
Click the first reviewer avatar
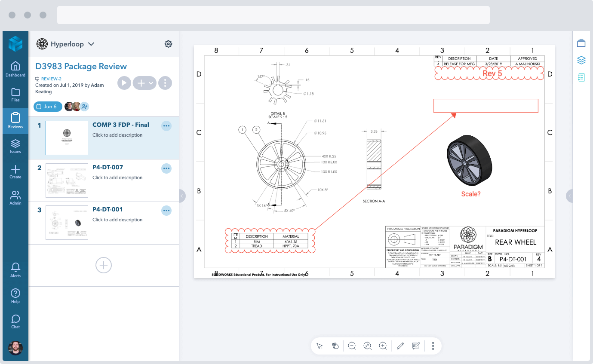(69, 107)
